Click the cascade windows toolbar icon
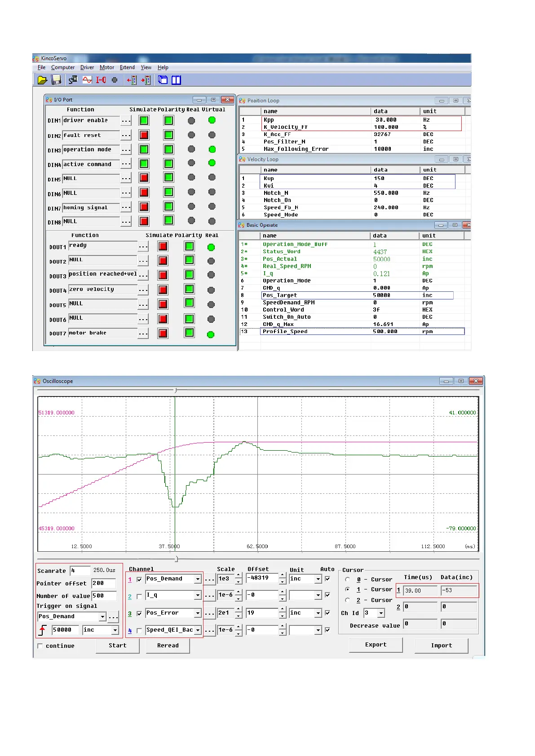This screenshot has width=535, height=756. tap(163, 80)
